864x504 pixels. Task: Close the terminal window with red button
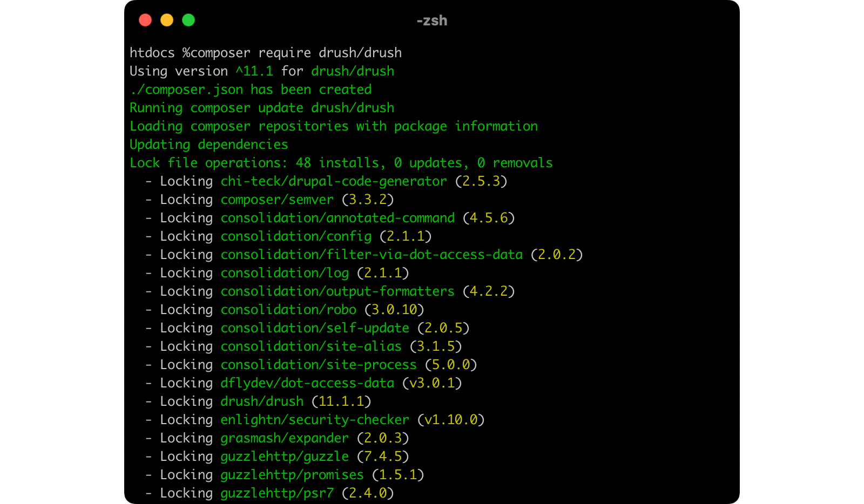(x=145, y=20)
